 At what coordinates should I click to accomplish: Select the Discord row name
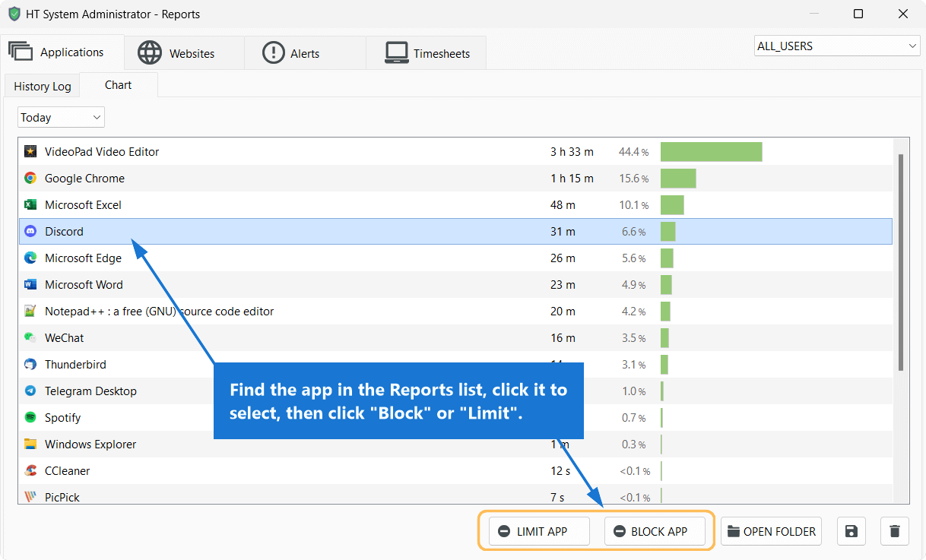[64, 232]
